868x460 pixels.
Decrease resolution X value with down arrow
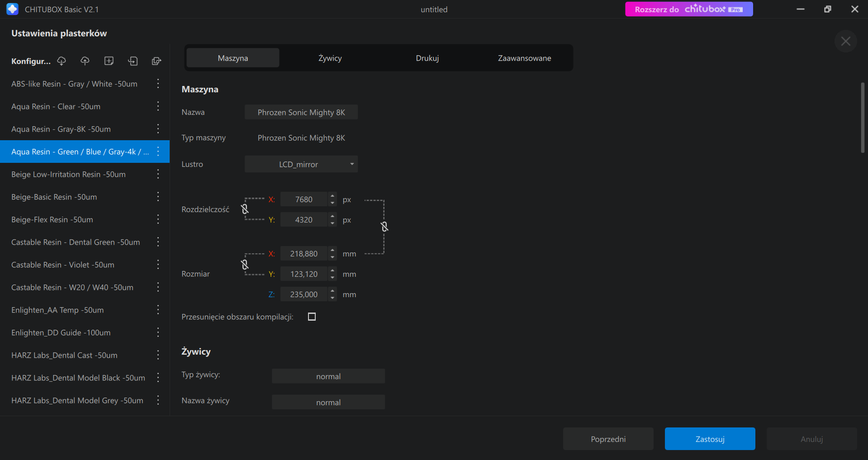point(332,203)
